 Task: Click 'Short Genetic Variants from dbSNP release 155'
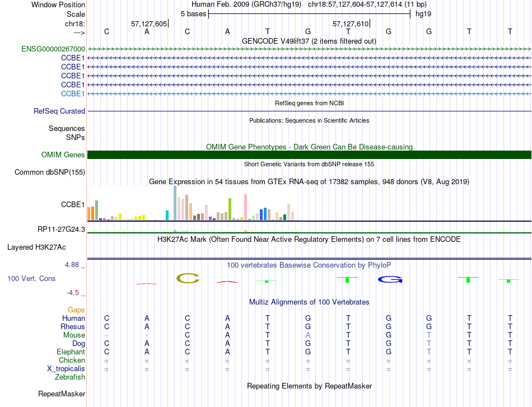(309, 164)
